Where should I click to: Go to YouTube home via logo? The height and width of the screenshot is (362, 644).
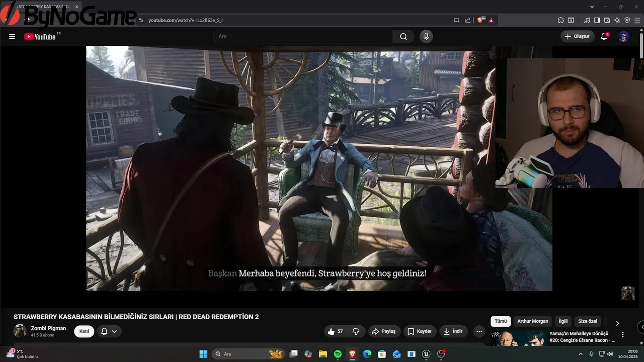(x=40, y=36)
